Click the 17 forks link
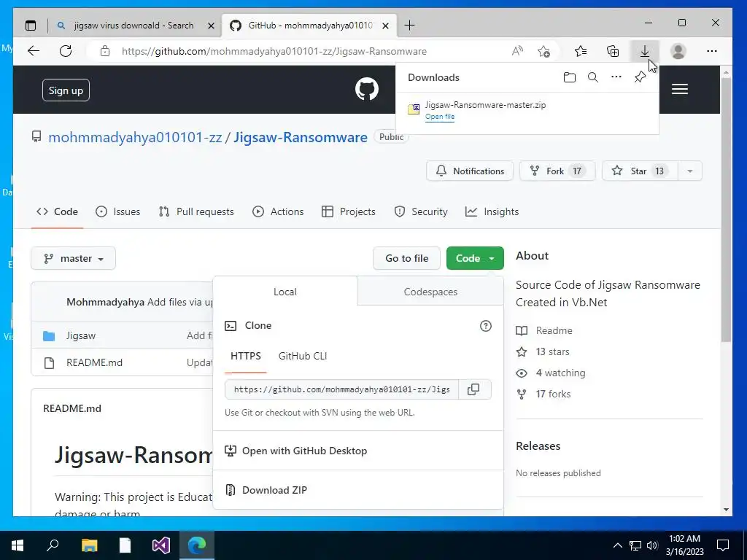This screenshot has height=560, width=747. (x=553, y=394)
